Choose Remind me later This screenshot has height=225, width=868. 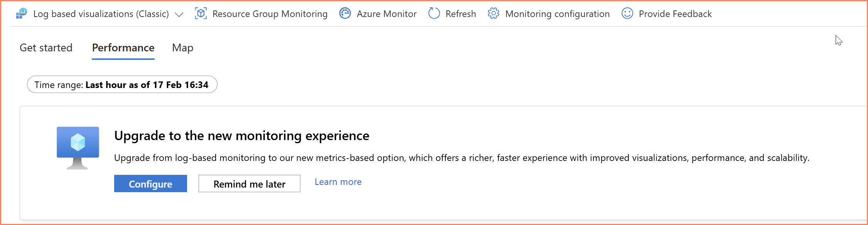pos(249,184)
